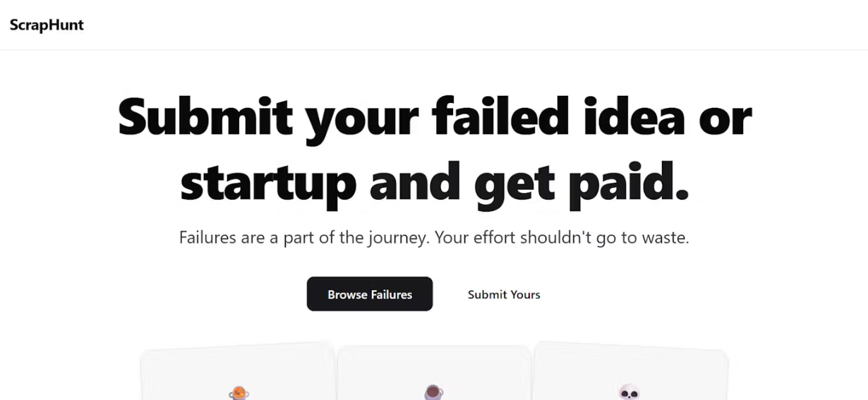Open the card containing the planet
Screen dimensions: 868x400
pyautogui.click(x=239, y=372)
